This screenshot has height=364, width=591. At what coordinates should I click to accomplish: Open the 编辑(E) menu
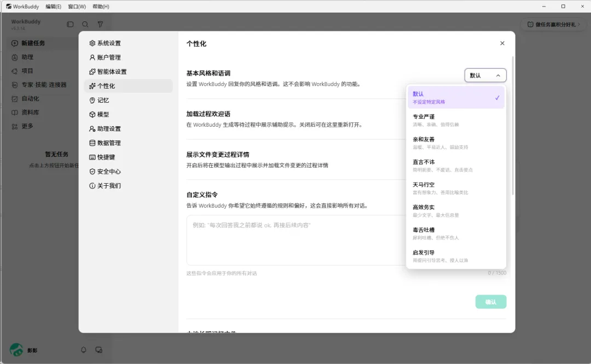click(53, 7)
